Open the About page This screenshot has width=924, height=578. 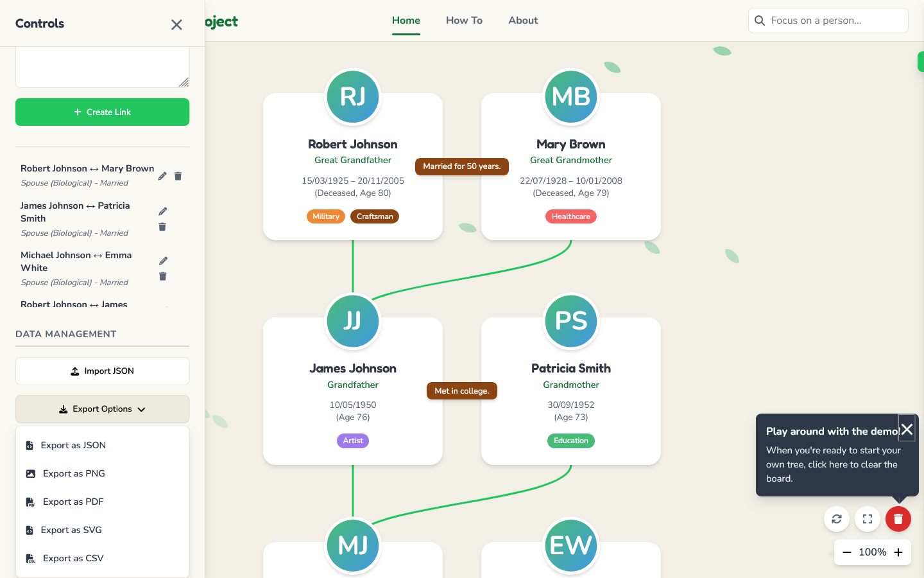[523, 21]
